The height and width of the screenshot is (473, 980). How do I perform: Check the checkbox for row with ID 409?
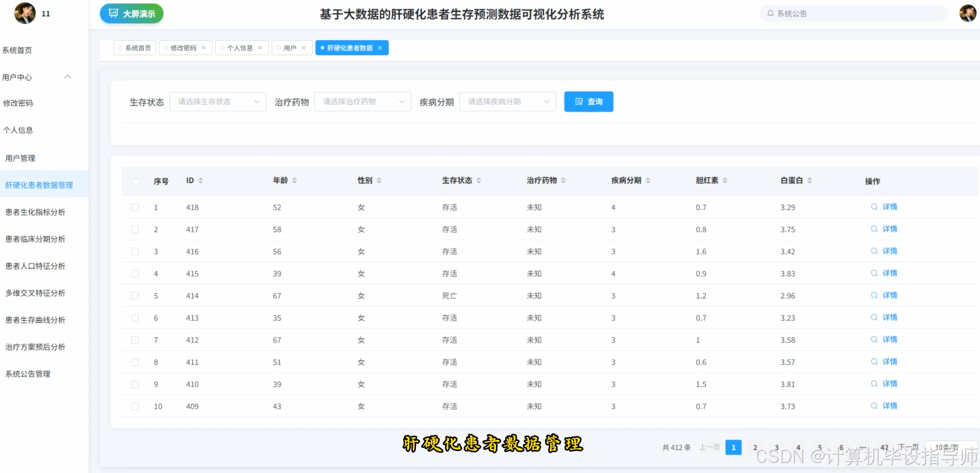(135, 406)
